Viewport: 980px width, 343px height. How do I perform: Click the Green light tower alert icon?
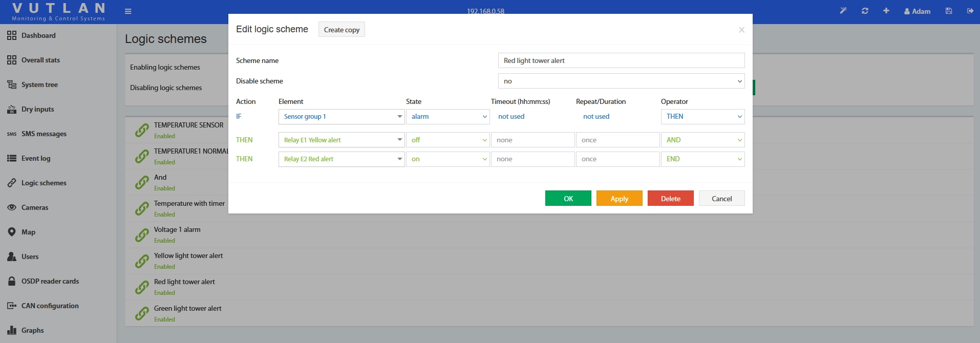tap(142, 313)
